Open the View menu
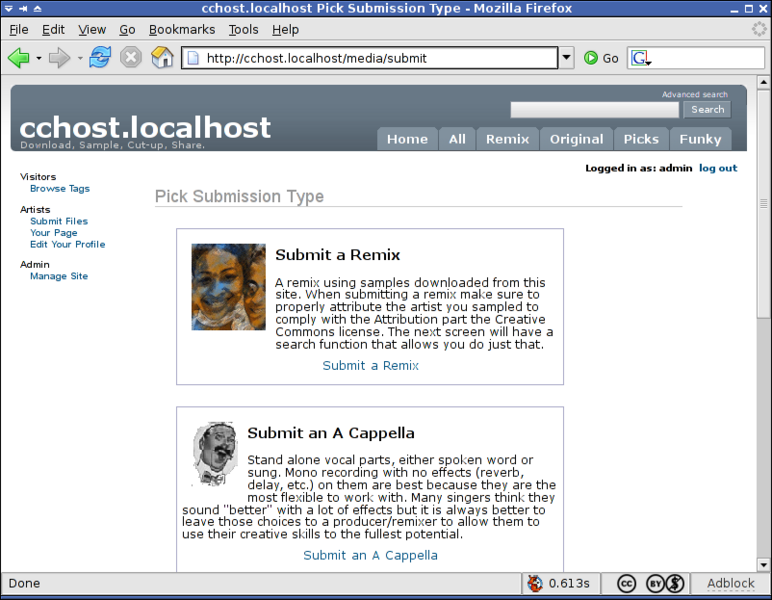The image size is (772, 600). click(x=92, y=30)
